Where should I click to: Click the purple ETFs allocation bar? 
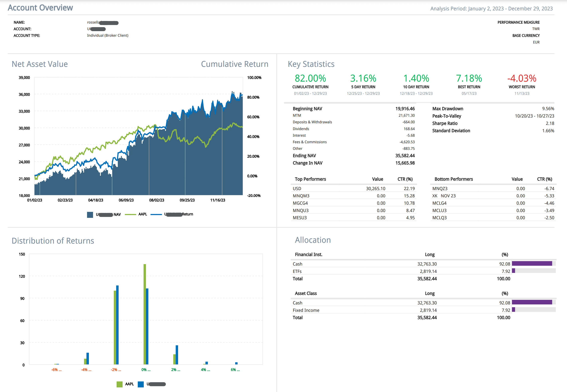(x=513, y=271)
